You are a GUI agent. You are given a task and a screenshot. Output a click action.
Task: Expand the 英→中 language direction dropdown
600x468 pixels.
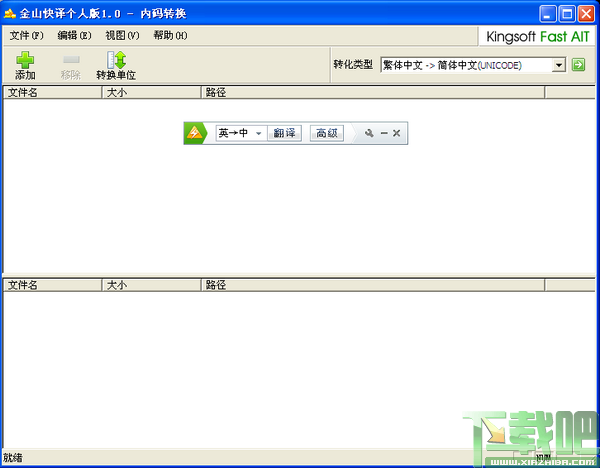click(x=258, y=134)
